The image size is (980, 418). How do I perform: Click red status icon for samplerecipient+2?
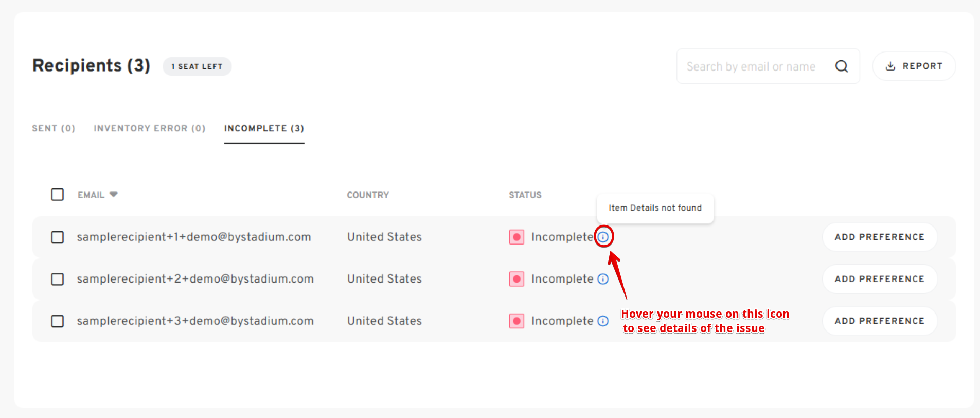click(516, 279)
